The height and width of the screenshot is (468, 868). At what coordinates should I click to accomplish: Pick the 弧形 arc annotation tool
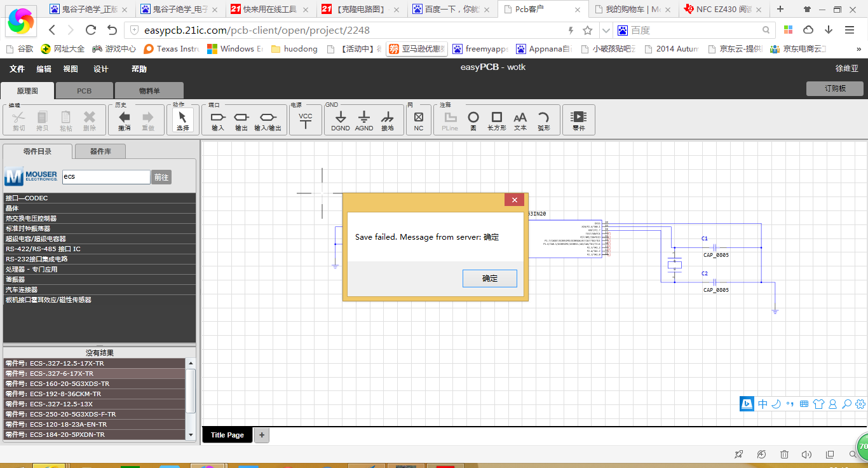click(x=544, y=120)
